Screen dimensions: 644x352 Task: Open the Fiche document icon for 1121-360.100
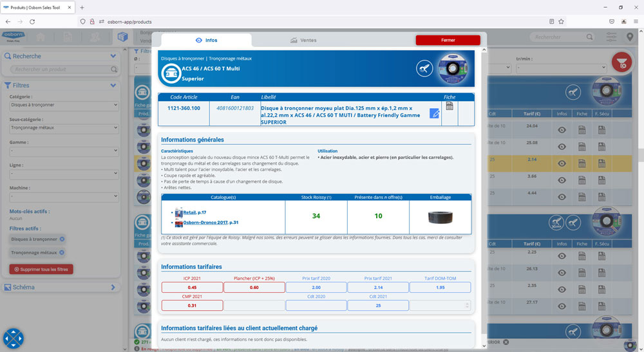tap(450, 106)
